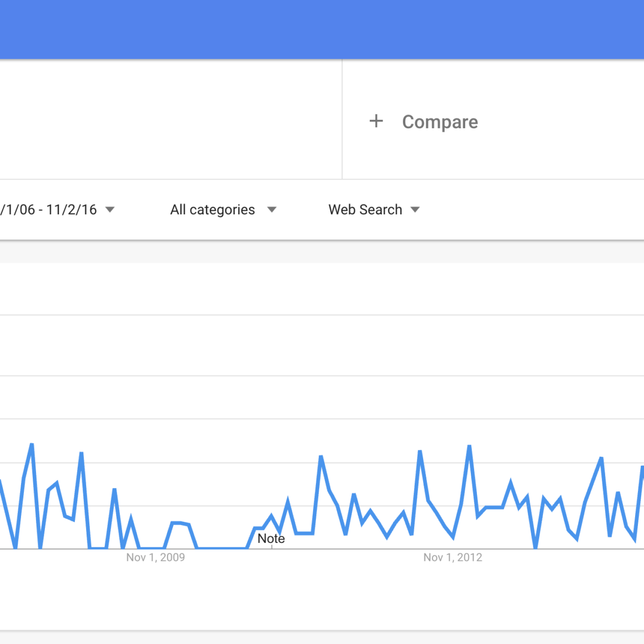The width and height of the screenshot is (644, 644).
Task: Expand the All categories dropdown arrow
Action: [271, 210]
